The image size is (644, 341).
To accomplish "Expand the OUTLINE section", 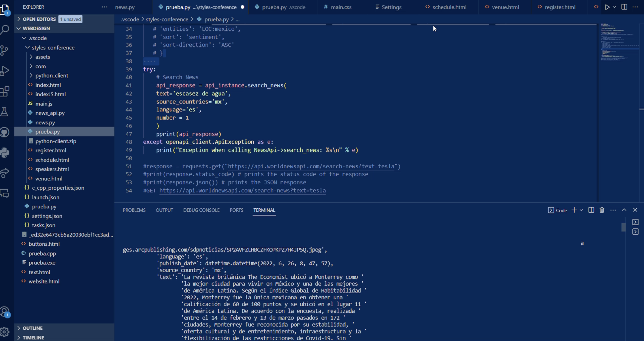I will (x=33, y=328).
